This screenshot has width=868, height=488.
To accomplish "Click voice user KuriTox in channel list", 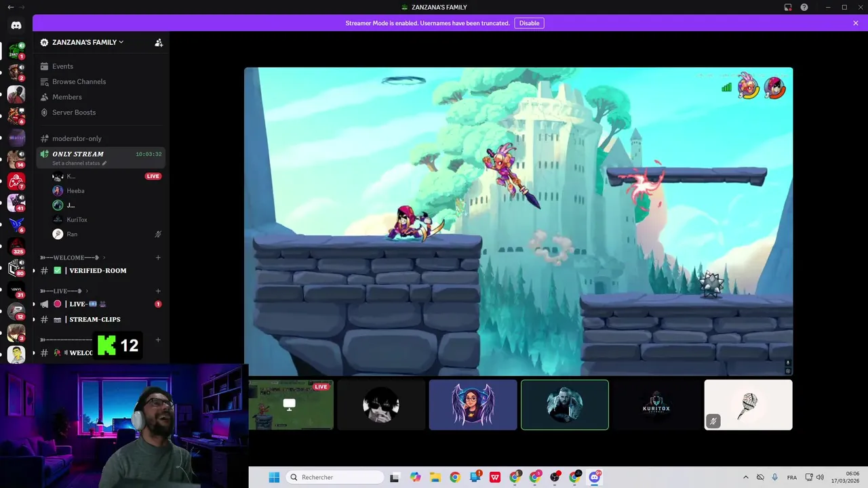I will click(x=107, y=220).
